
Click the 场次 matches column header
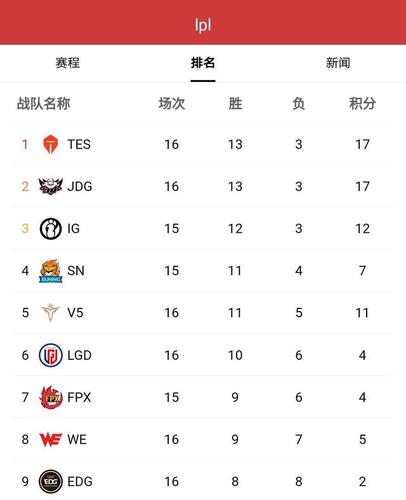point(172,103)
